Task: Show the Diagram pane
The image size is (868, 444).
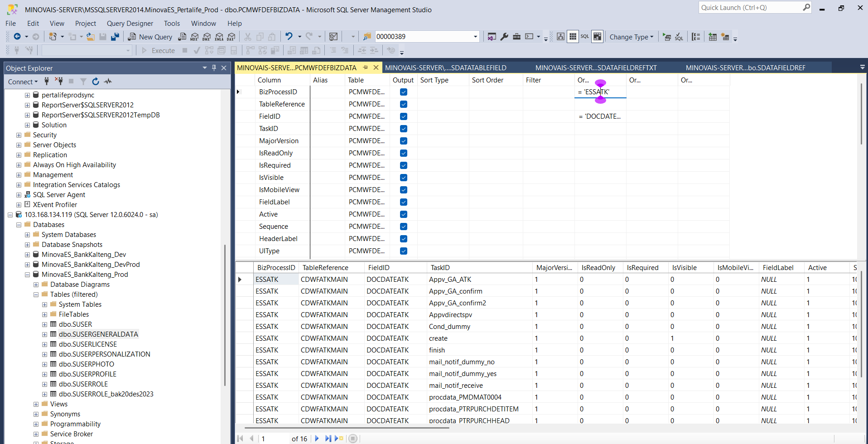Action: pos(561,37)
